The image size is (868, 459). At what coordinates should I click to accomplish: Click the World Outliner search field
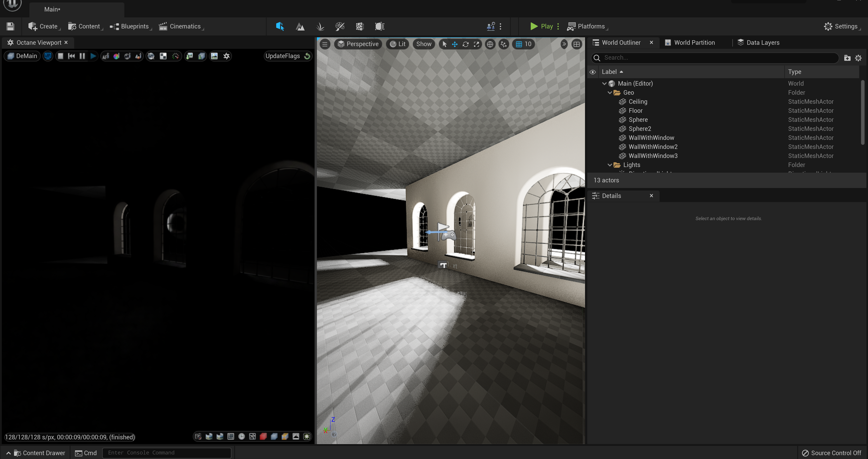pyautogui.click(x=715, y=58)
